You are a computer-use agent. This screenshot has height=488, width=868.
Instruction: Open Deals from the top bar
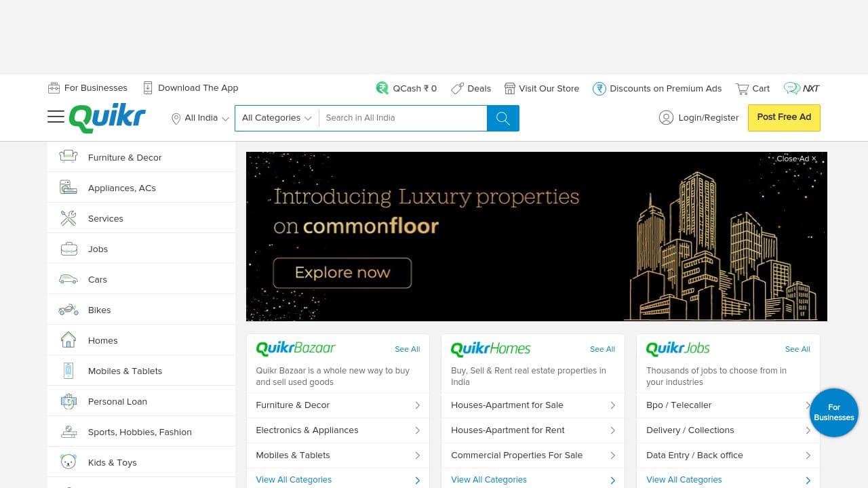(471, 88)
